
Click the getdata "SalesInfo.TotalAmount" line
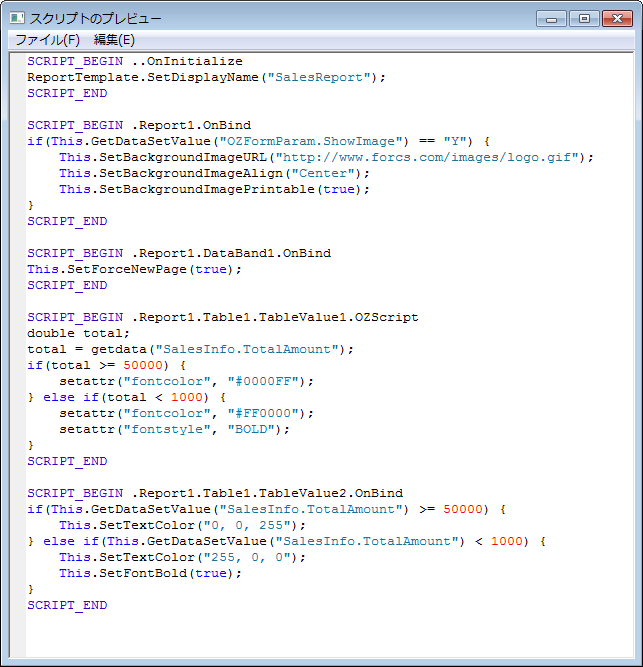190,349
